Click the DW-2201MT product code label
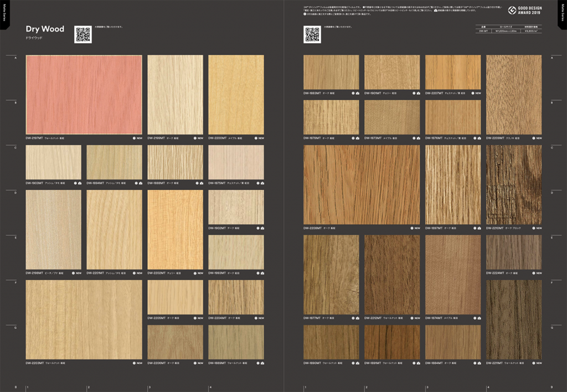Viewport: 567px width, 392px height. pos(95,273)
